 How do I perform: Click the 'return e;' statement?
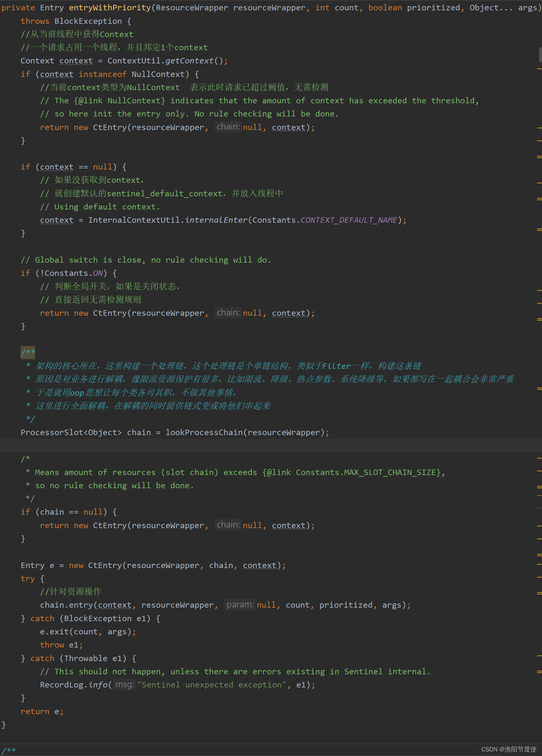click(42, 711)
